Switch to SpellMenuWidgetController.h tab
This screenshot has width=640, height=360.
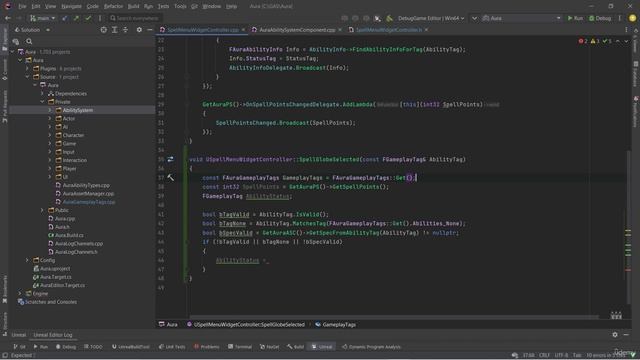[x=389, y=30]
